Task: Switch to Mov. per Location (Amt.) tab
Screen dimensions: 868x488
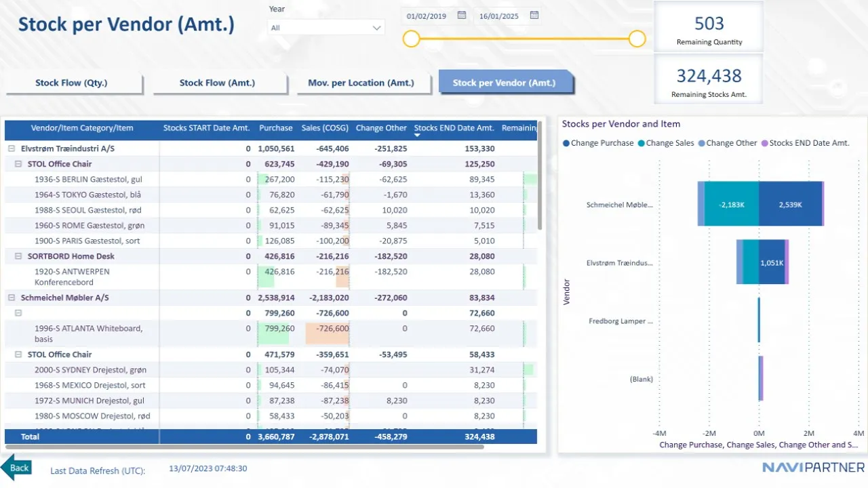Action: point(361,83)
